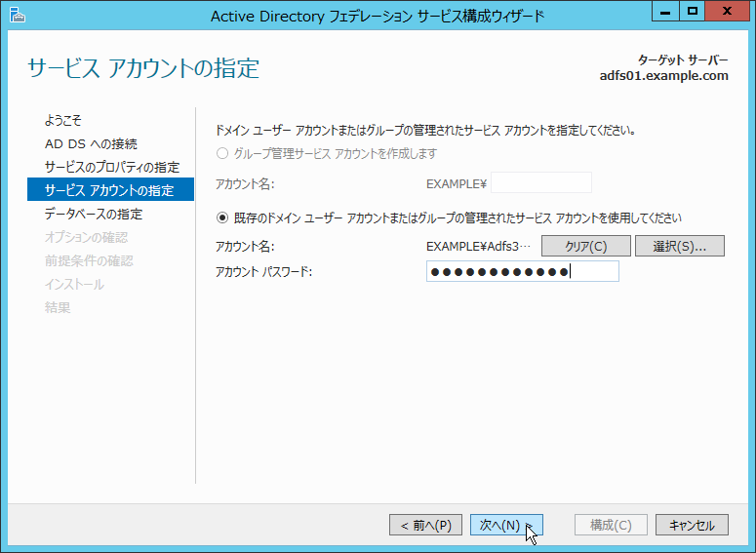Screen dimensions: 756x553
Task: Open the サービスのプロパティの指定 step
Action: 112,167
